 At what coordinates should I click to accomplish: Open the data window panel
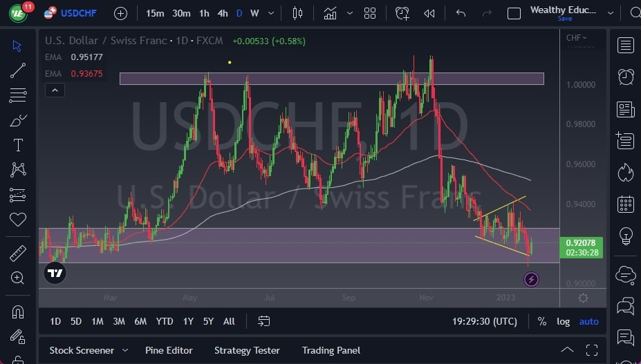[x=624, y=140]
